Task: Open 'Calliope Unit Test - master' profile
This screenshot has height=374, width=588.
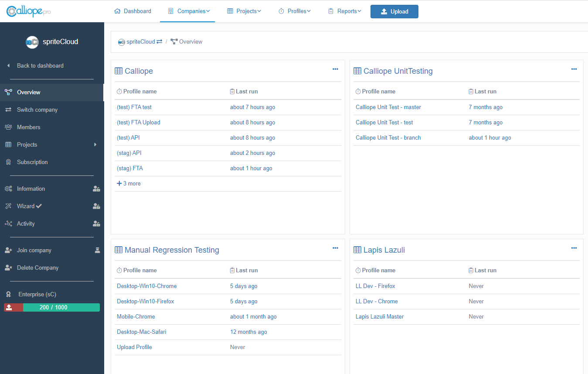Action: pos(388,107)
